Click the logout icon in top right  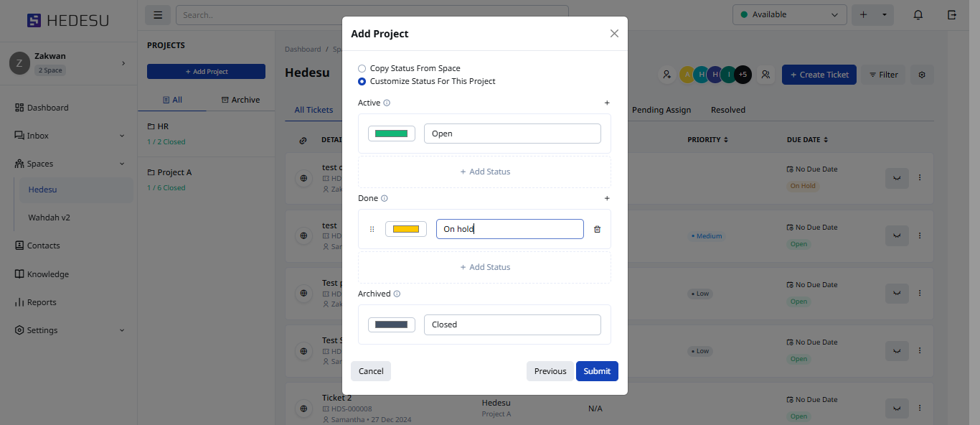pyautogui.click(x=952, y=14)
